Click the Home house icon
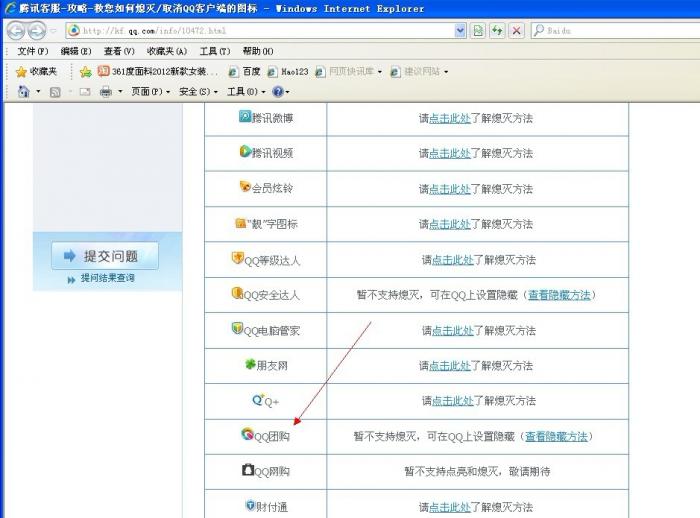 (23, 92)
